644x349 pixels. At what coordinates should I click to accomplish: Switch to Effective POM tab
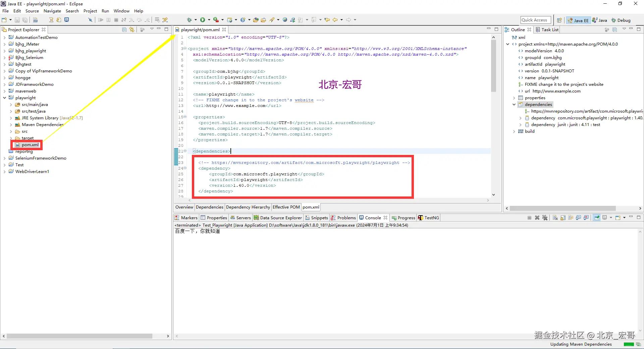pos(286,207)
